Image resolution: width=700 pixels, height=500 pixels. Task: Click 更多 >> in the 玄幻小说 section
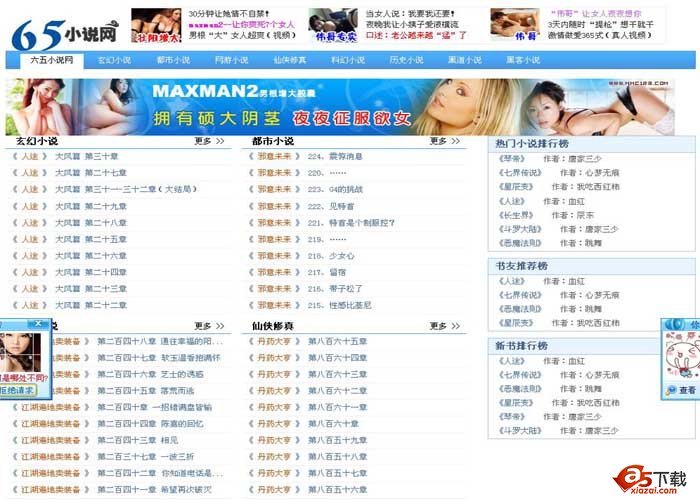209,141
